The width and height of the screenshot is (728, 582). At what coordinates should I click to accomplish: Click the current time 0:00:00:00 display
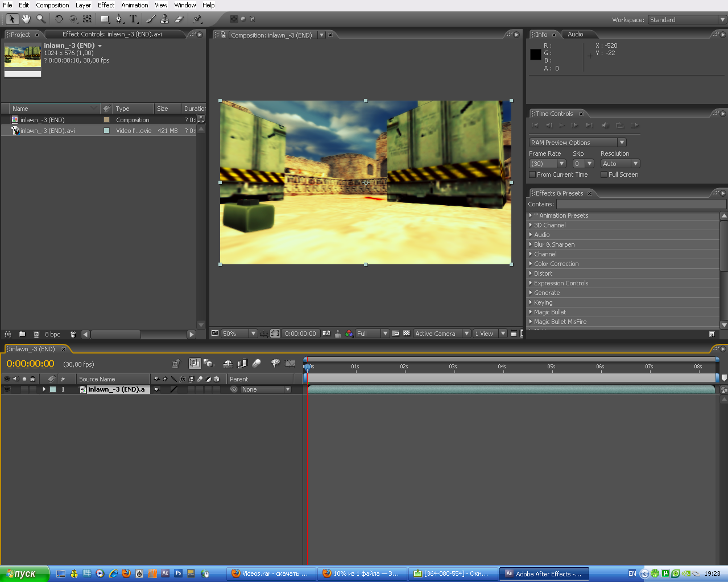[30, 364]
